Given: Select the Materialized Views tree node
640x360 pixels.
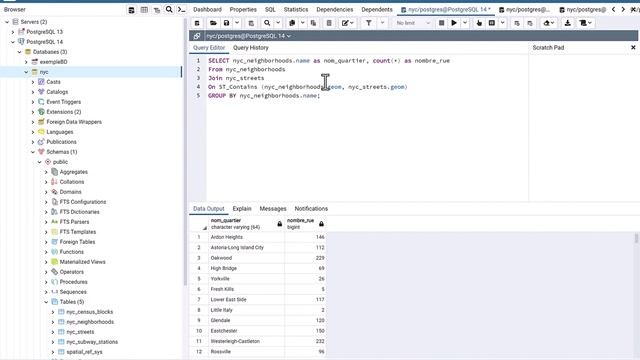Looking at the screenshot, I should point(82,262).
